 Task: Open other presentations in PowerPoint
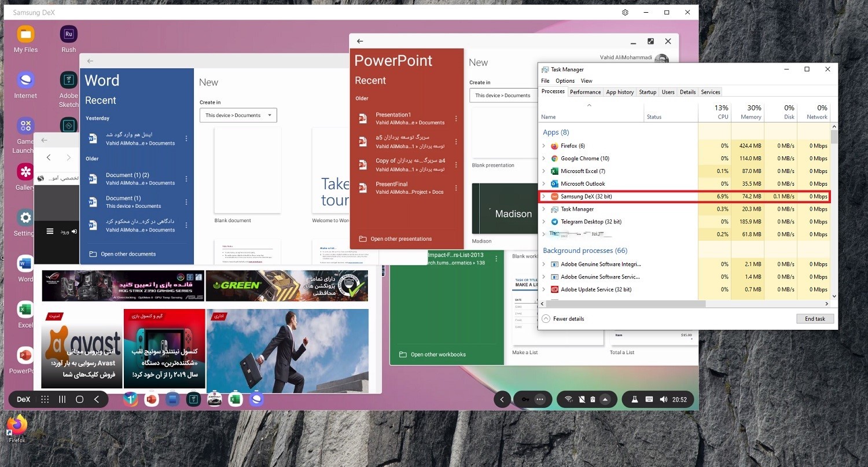395,239
